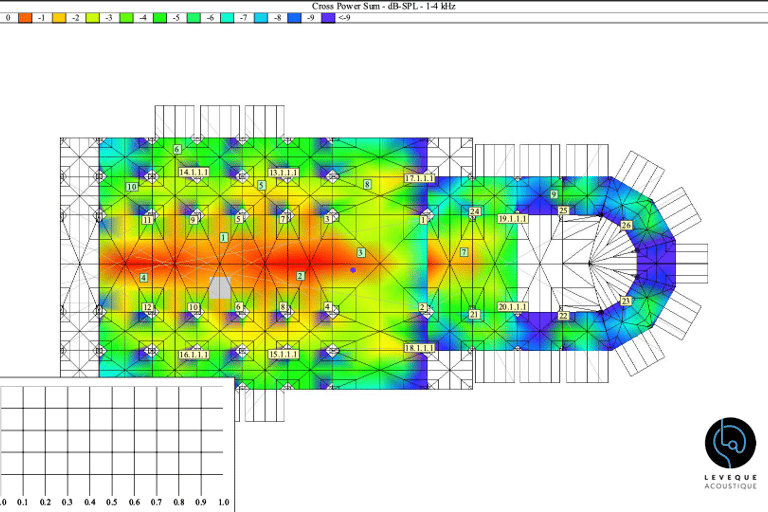
Task: Click yellow speaker marker 5
Action: tap(239, 219)
